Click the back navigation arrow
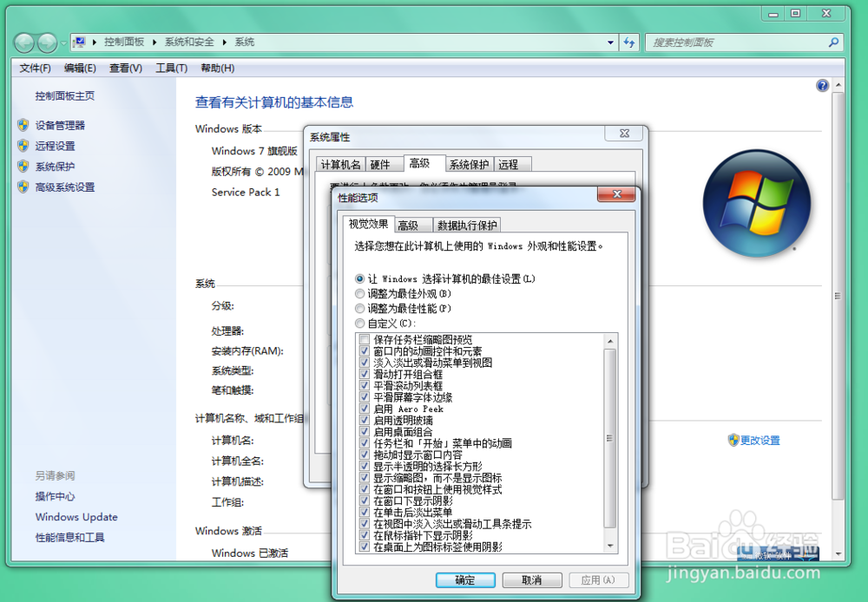The width and height of the screenshot is (868, 602). [x=23, y=42]
